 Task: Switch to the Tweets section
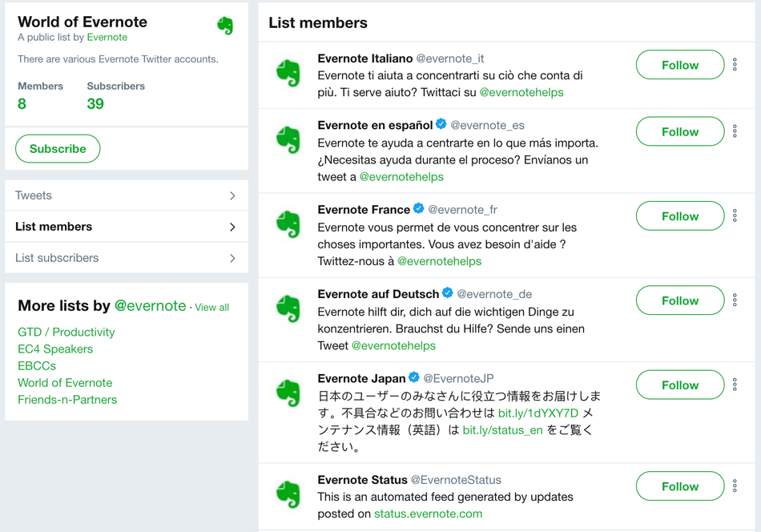click(x=125, y=195)
